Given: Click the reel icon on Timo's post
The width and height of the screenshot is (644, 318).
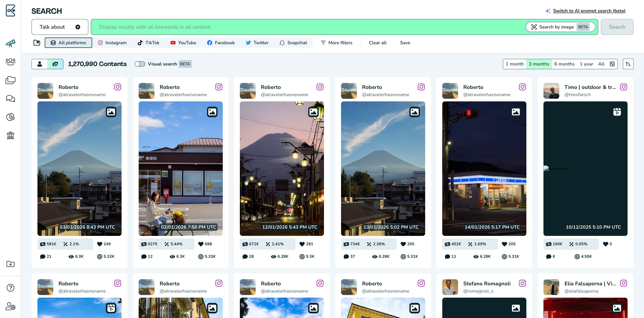Looking at the screenshot, I should pyautogui.click(x=617, y=112).
